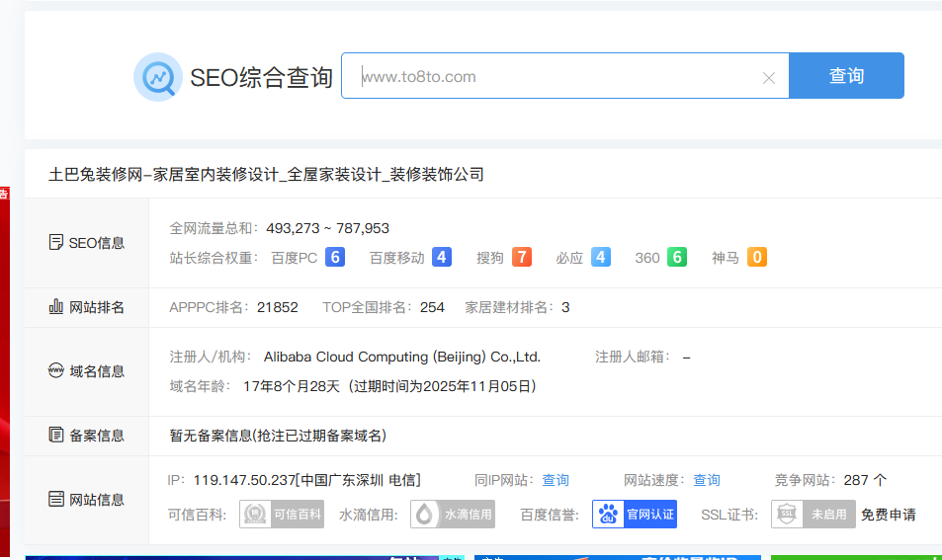Screen dimensions: 942x560
Task: Open the 必应 weight badge 4
Action: click(x=601, y=257)
